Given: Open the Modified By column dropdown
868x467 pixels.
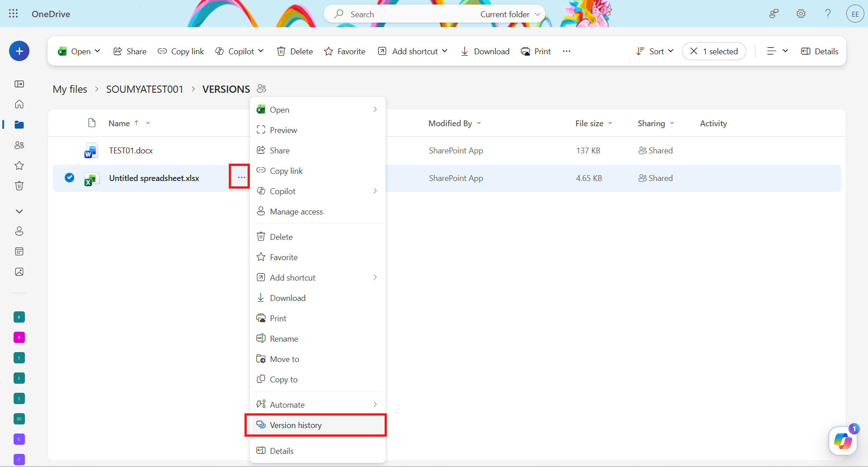Looking at the screenshot, I should [x=455, y=123].
